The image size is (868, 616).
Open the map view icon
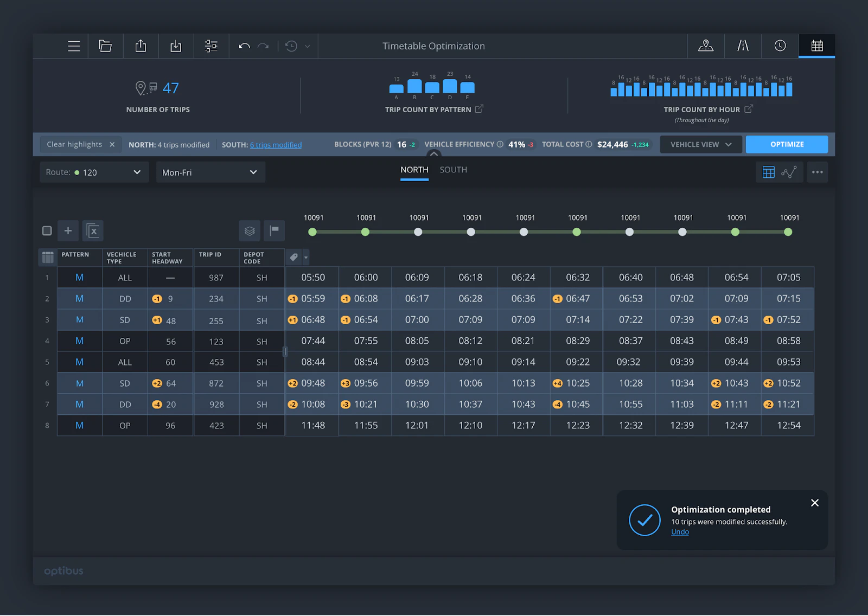coord(706,46)
